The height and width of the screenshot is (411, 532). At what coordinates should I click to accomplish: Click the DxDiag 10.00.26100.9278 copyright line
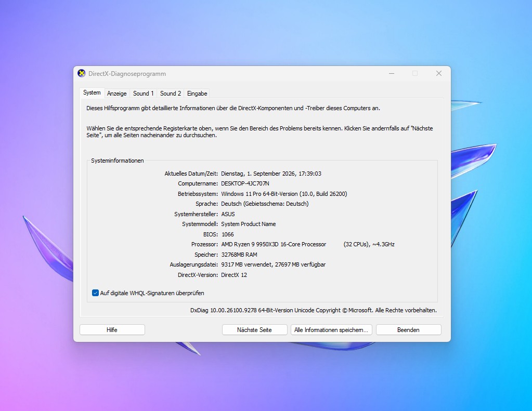(x=314, y=310)
